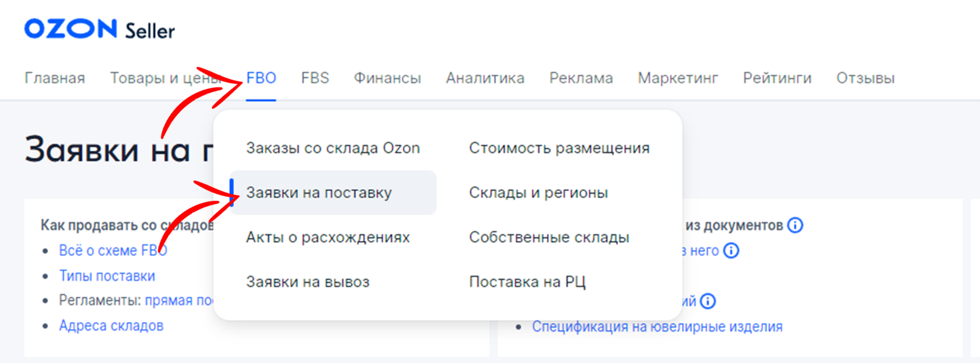Click the OZON Seller logo
The width and height of the screenshot is (980, 363).
point(99,29)
